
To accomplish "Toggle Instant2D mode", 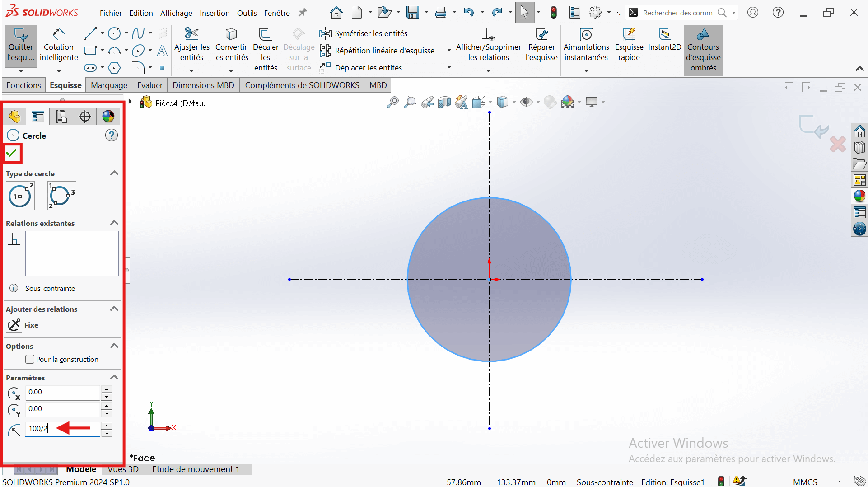I will pos(664,40).
